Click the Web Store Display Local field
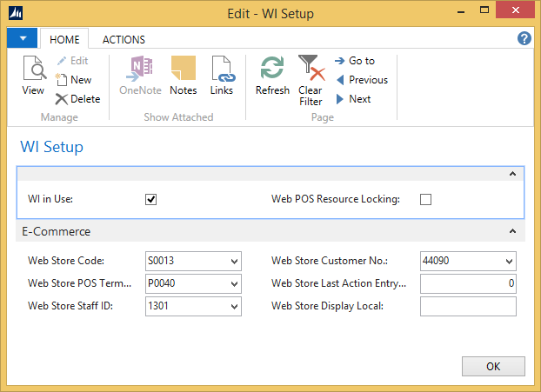This screenshot has width=541, height=392. [x=468, y=306]
